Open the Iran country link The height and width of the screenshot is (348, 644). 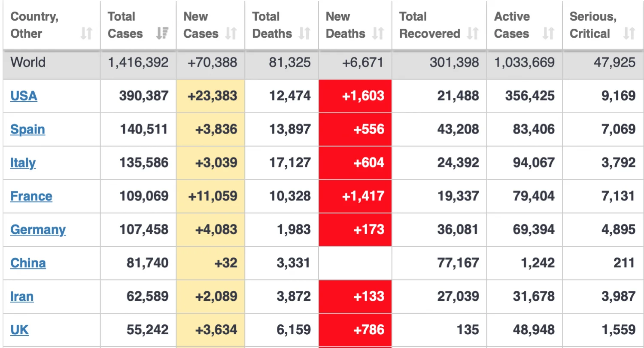[x=22, y=296]
